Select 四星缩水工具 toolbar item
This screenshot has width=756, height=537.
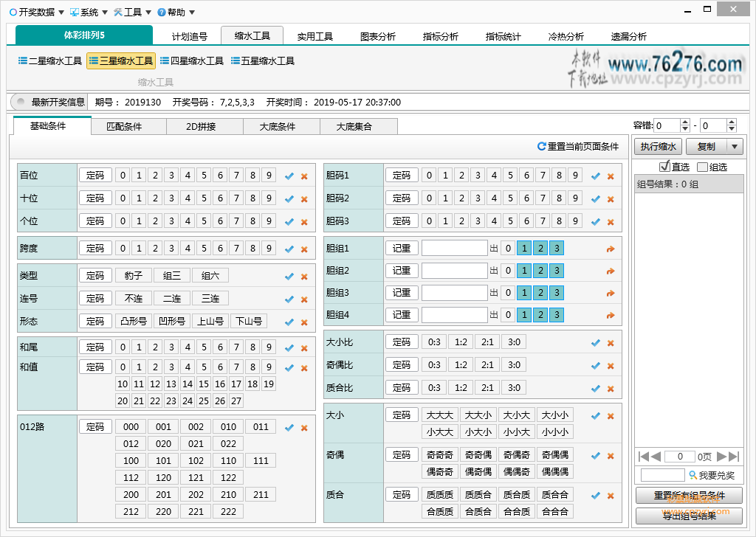(x=192, y=60)
